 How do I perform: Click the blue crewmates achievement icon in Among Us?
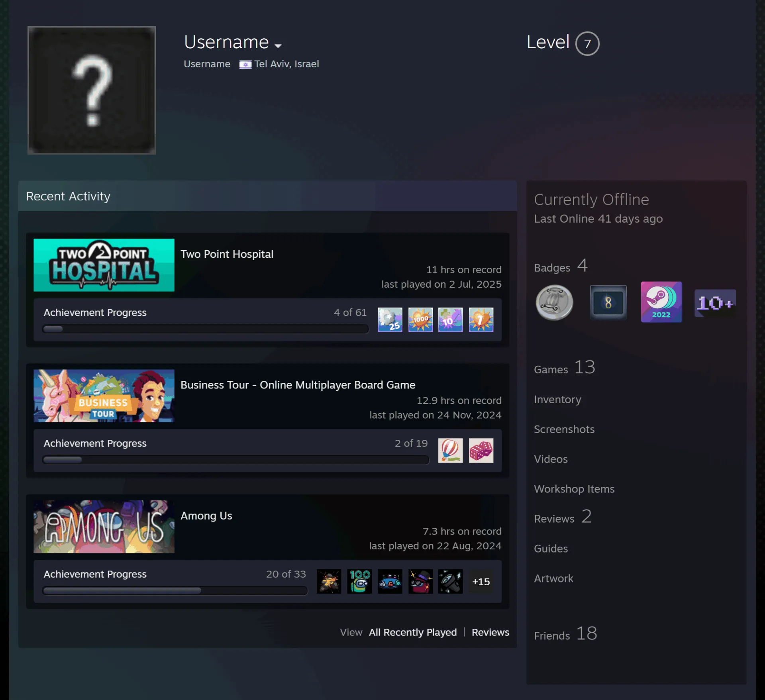coord(390,581)
